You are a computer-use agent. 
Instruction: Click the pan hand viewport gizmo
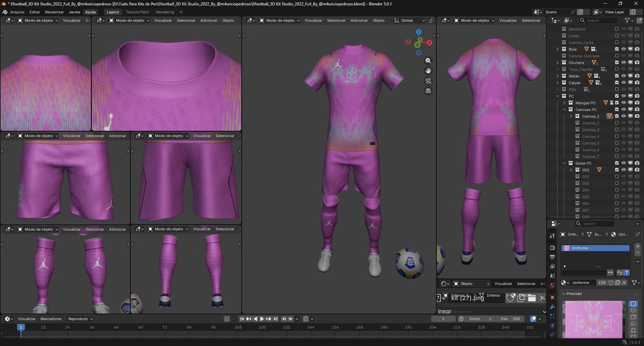click(x=428, y=71)
